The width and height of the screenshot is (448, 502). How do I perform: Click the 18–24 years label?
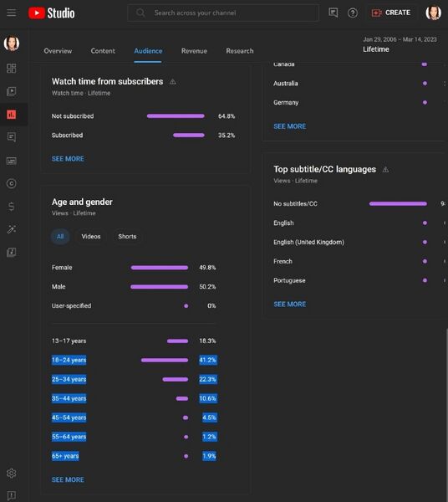(69, 360)
